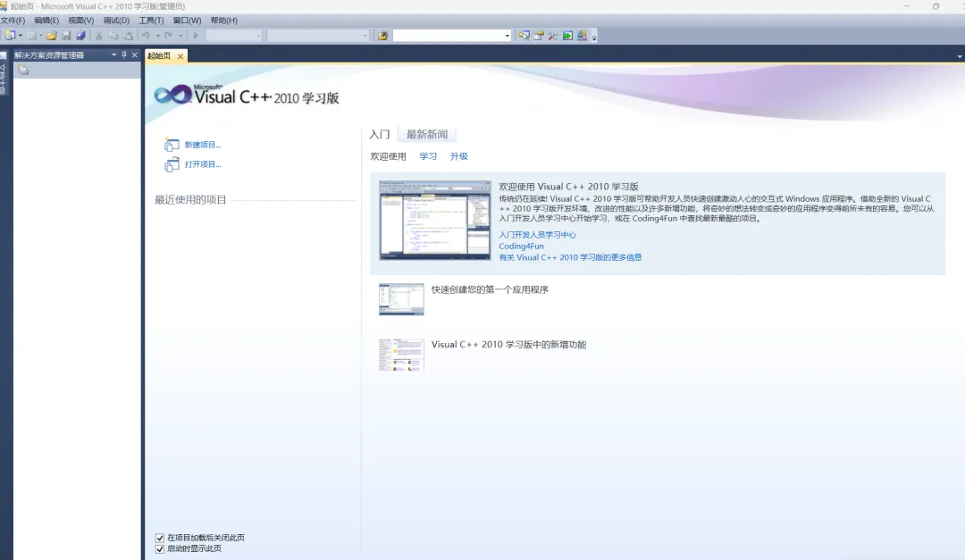This screenshot has width=965, height=560.
Task: Open the 入门开发人员学习中心 link
Action: click(537, 235)
